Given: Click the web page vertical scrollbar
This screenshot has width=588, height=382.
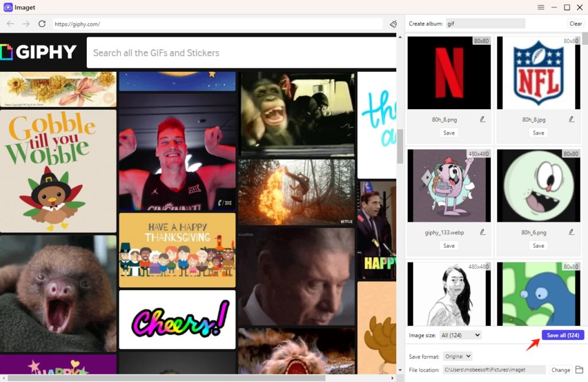Looking at the screenshot, I should click(400, 146).
